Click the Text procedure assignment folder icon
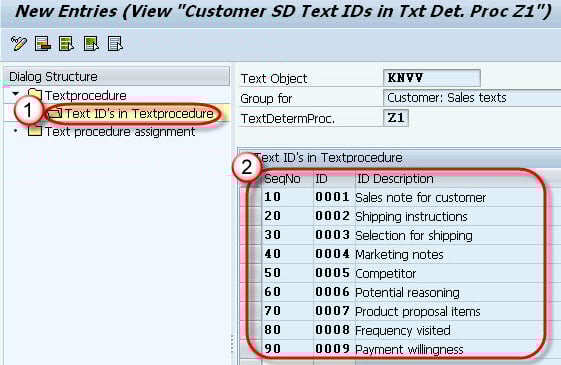The width and height of the screenshot is (561, 365). (x=35, y=131)
